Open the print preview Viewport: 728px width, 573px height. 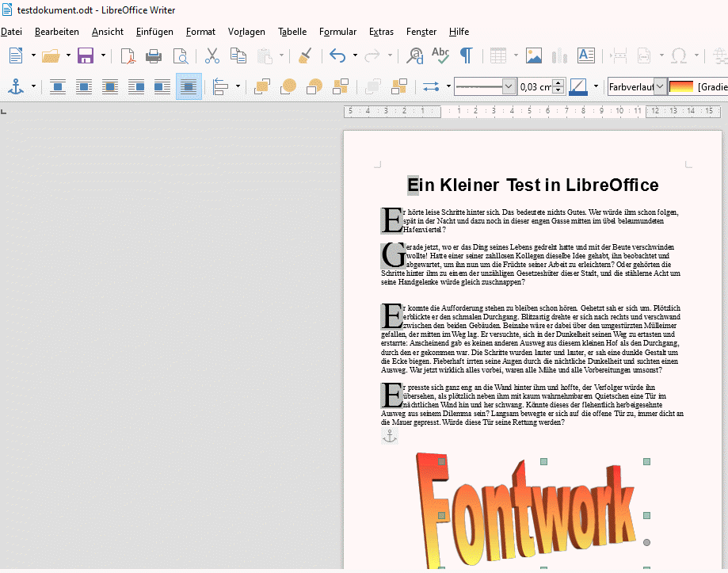180,56
